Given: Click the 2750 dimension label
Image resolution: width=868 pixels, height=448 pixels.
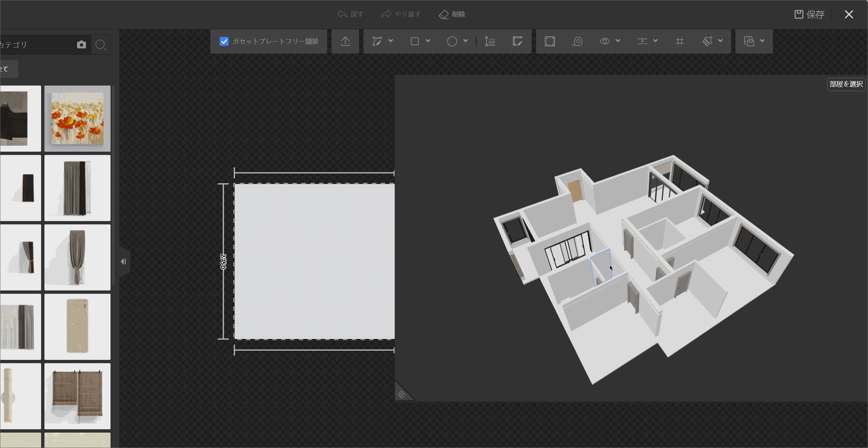Looking at the screenshot, I should coord(223,261).
